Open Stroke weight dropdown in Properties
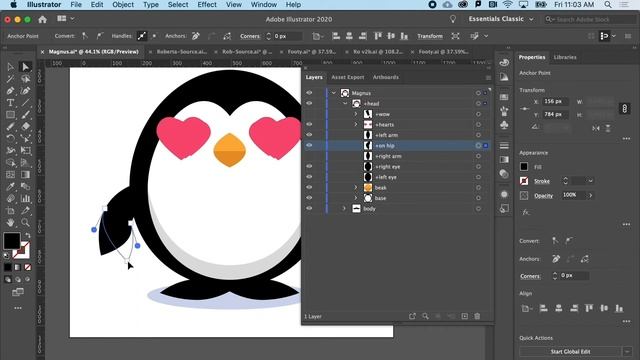640x360 pixels. pos(590,181)
